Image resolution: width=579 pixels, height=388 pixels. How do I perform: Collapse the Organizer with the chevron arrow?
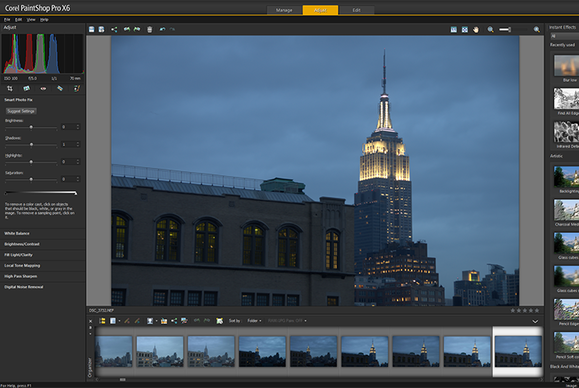(535, 322)
